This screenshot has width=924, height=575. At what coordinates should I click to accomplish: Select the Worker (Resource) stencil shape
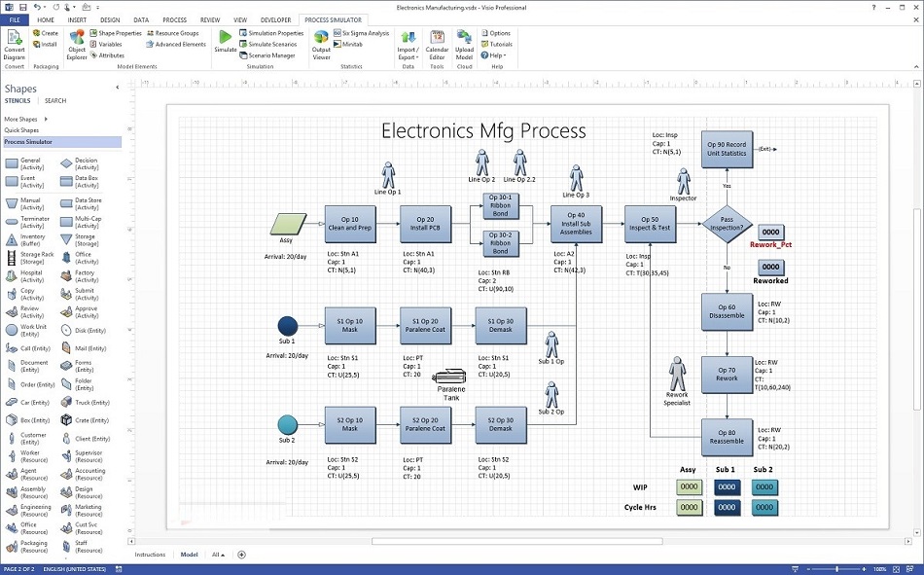(x=27, y=456)
